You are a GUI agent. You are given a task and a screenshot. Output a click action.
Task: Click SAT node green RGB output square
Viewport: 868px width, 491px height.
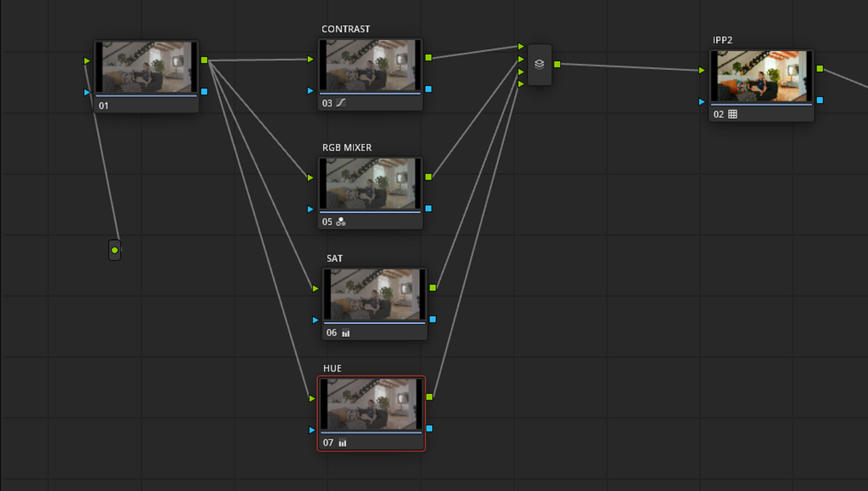433,288
